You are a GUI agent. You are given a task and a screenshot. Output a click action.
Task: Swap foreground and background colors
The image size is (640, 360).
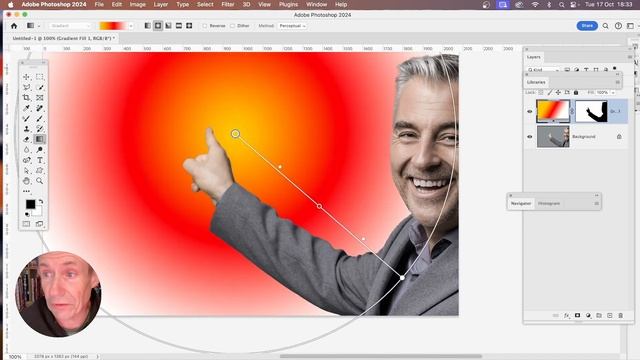point(41,202)
